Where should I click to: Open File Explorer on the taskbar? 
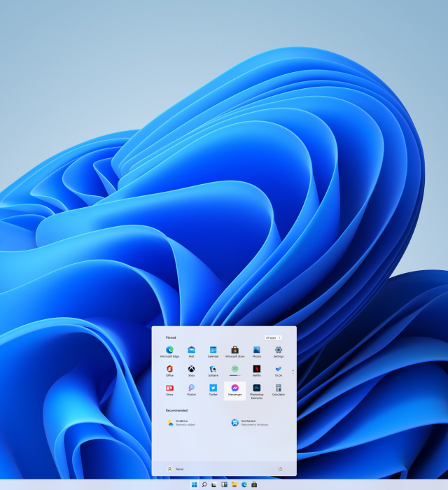coord(234,484)
